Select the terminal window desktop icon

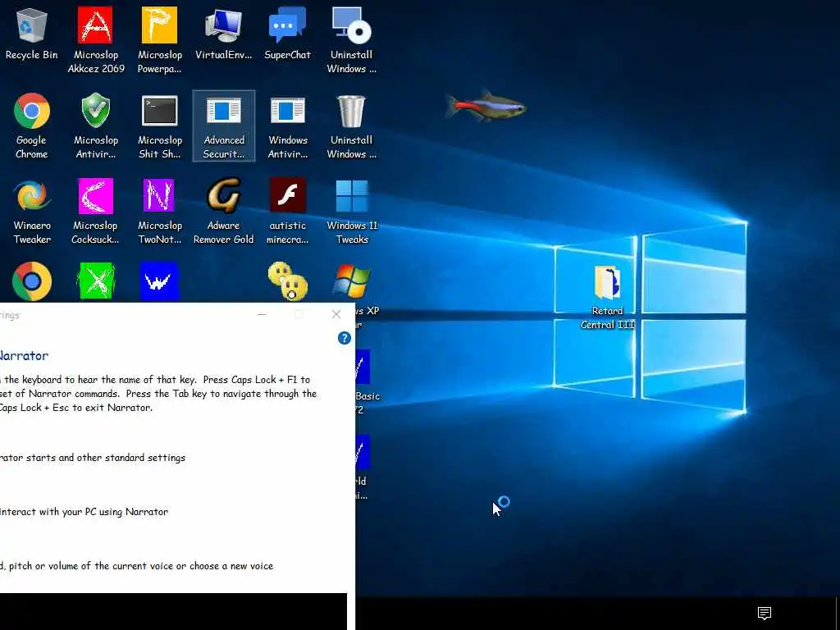pos(160,126)
